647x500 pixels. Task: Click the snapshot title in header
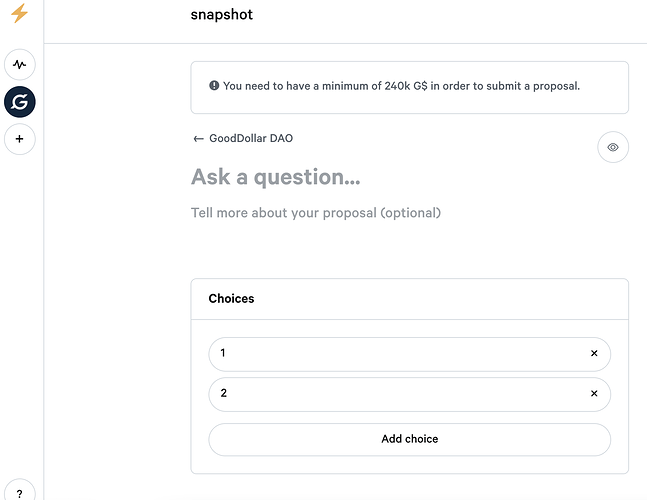click(x=222, y=14)
